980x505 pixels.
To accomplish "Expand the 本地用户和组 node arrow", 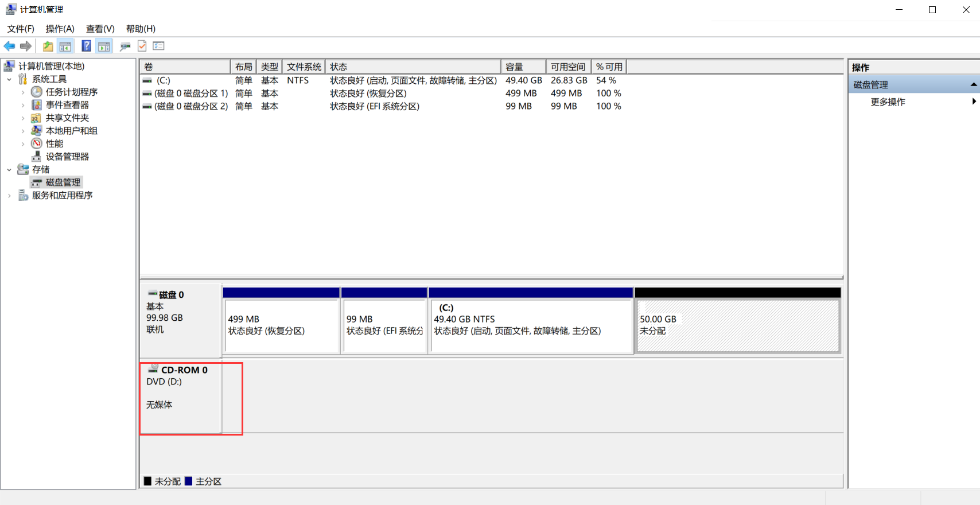I will (23, 131).
